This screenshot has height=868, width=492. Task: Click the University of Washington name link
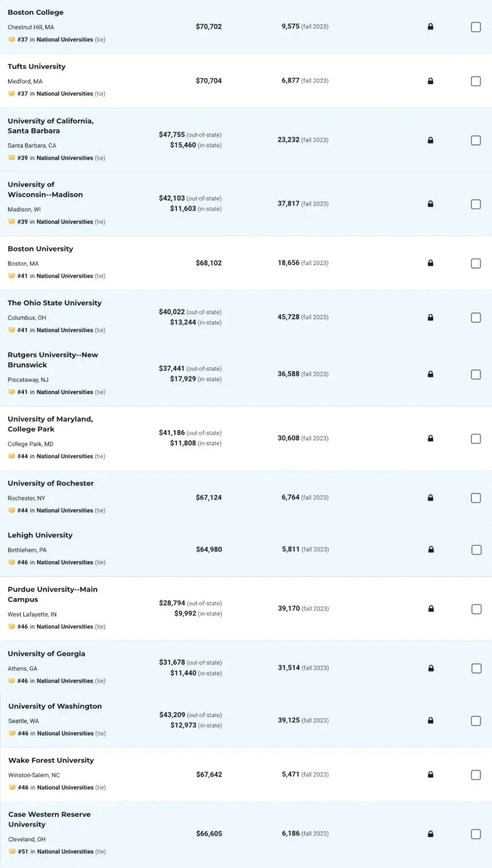pyautogui.click(x=55, y=706)
